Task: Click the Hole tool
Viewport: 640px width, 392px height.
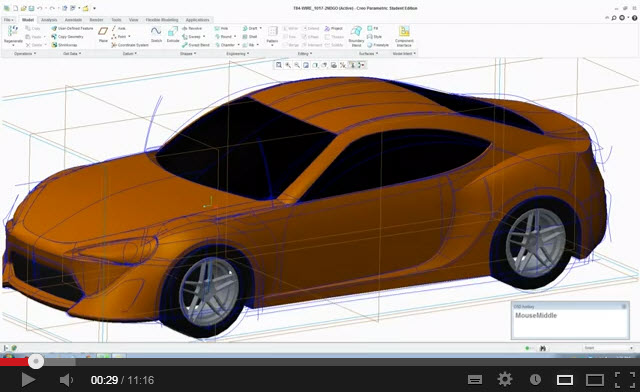Action: pyautogui.click(x=221, y=29)
